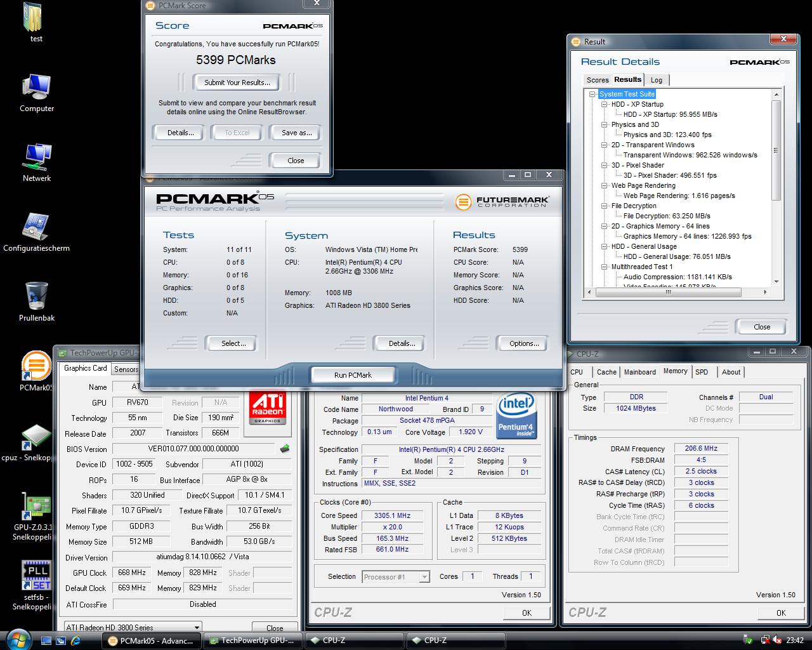Select 'HDD - General Usage: 76.051 MB/s' row
The height and width of the screenshot is (650, 812).
pos(677,256)
